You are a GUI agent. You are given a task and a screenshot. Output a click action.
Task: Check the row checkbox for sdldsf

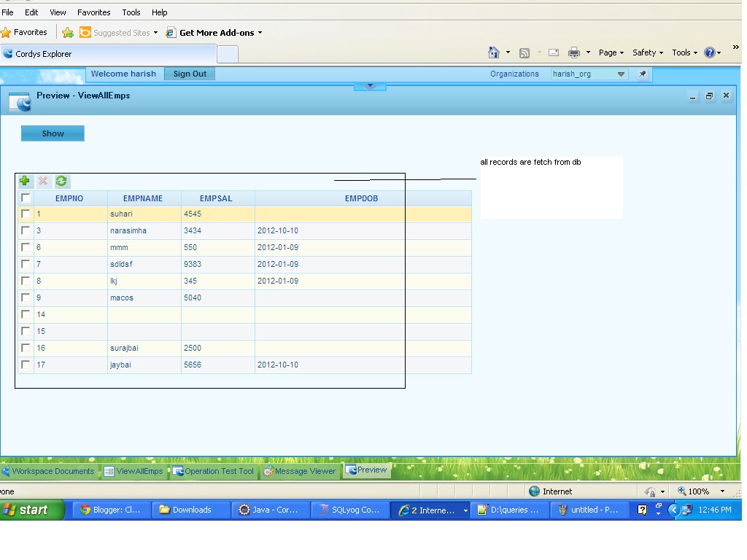click(x=26, y=264)
